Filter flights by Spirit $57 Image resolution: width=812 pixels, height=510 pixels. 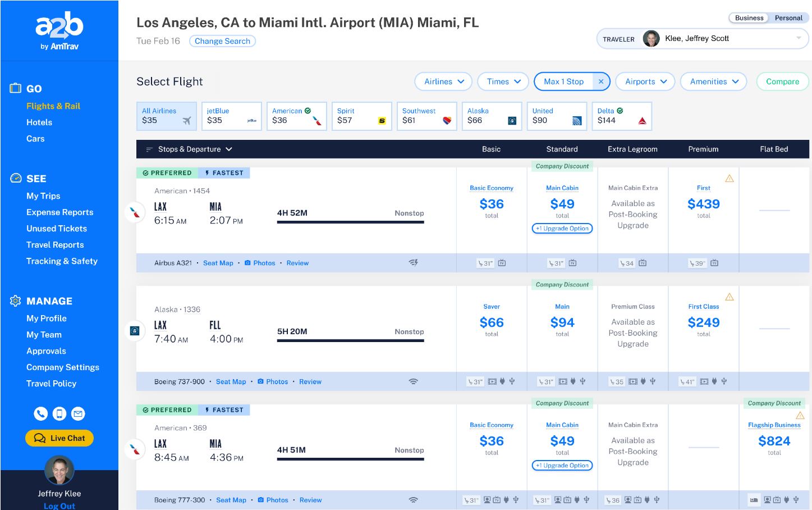tap(362, 116)
